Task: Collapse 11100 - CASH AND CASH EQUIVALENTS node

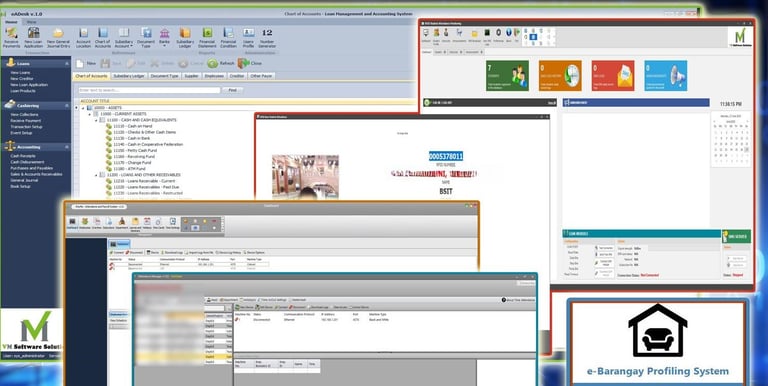Action: pyautogui.click(x=96, y=120)
